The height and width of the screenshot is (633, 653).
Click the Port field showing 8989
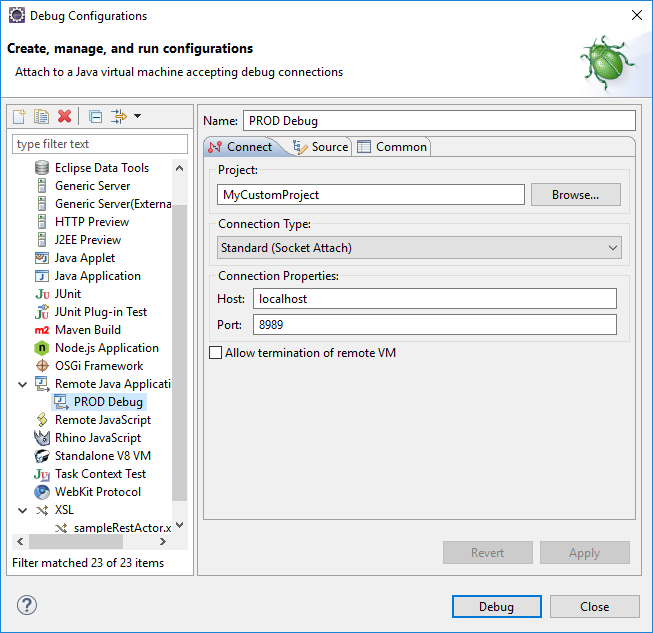[435, 324]
